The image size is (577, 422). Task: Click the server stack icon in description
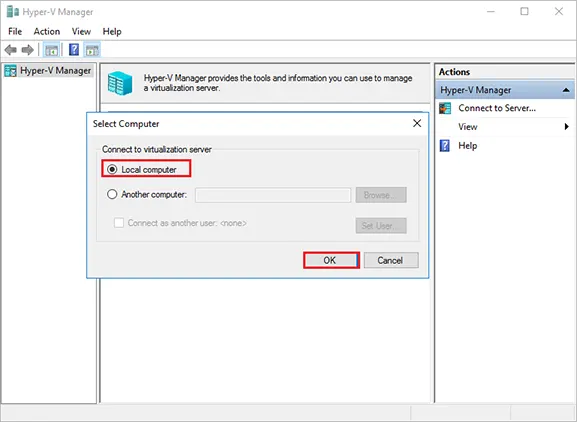click(x=120, y=83)
